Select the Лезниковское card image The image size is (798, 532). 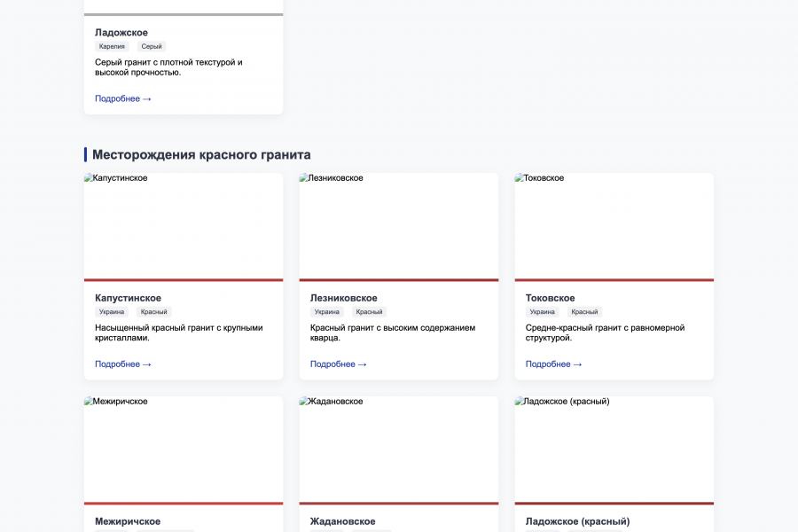[399, 226]
